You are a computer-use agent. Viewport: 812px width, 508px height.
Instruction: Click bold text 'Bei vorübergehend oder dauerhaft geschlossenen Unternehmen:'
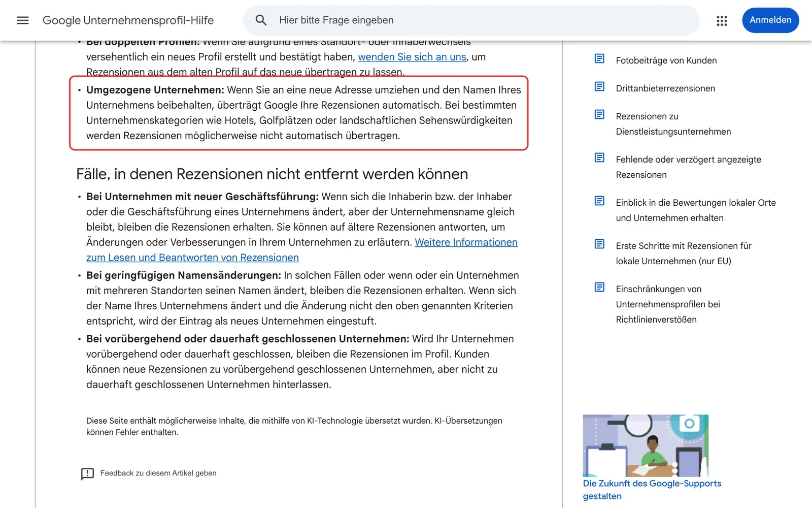248,339
